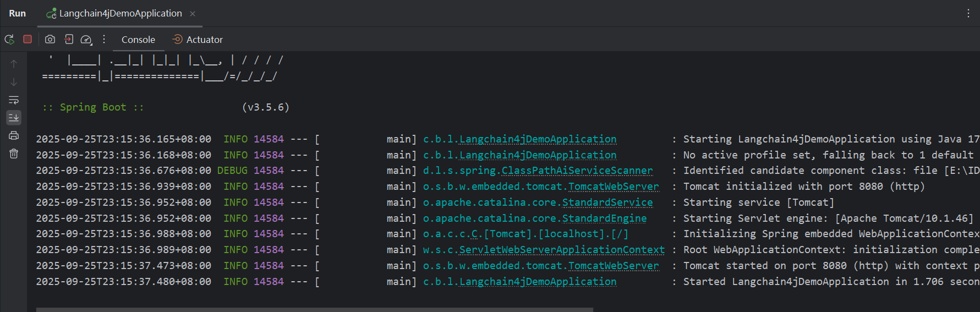Click the Run tool window title
This screenshot has width=980, height=312.
(x=18, y=13)
